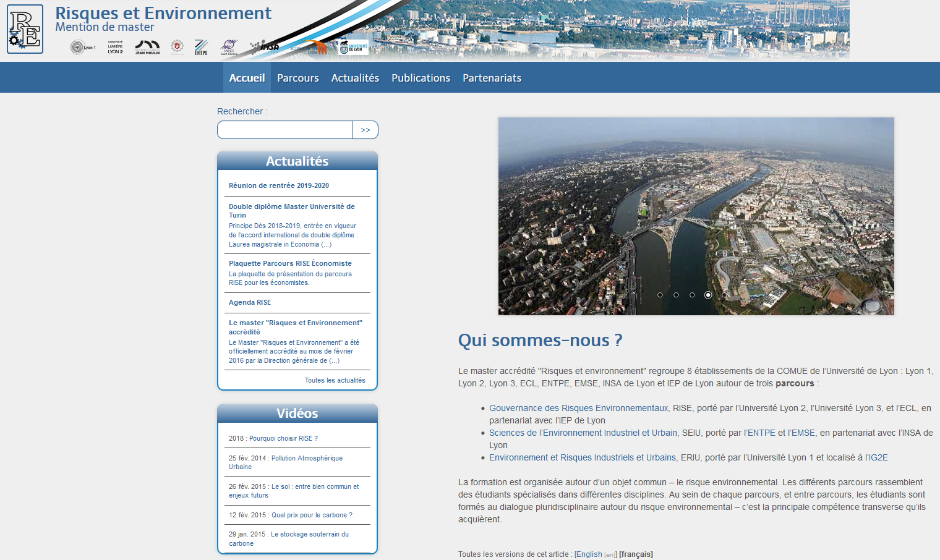Open 'Le stockage souterrain du carbone' video
Image resolution: width=940 pixels, height=560 pixels.
289,538
